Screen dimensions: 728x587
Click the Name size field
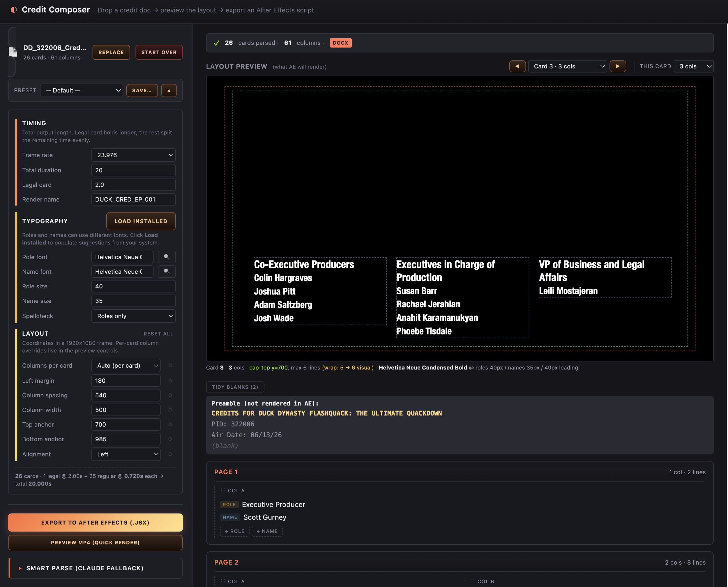pos(133,301)
